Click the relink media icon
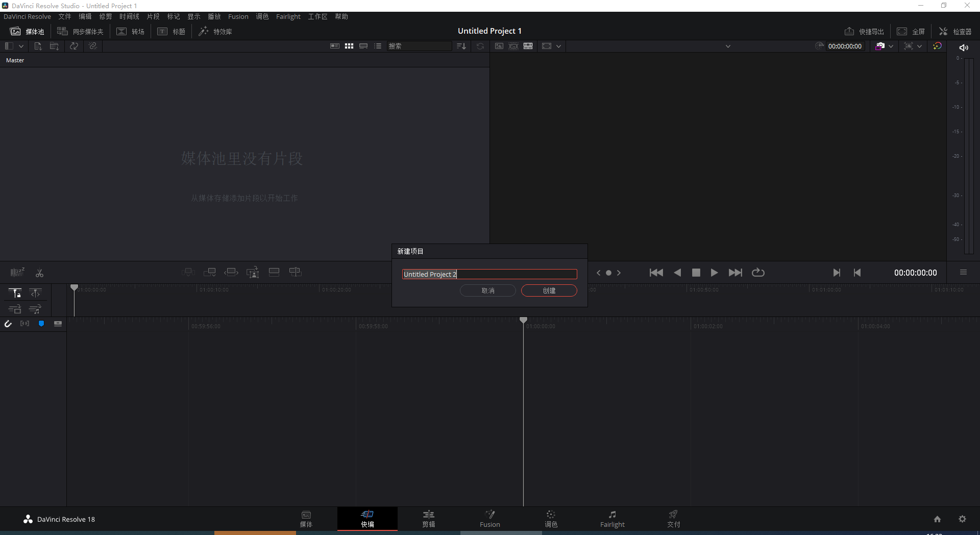This screenshot has height=535, width=980. (92, 46)
